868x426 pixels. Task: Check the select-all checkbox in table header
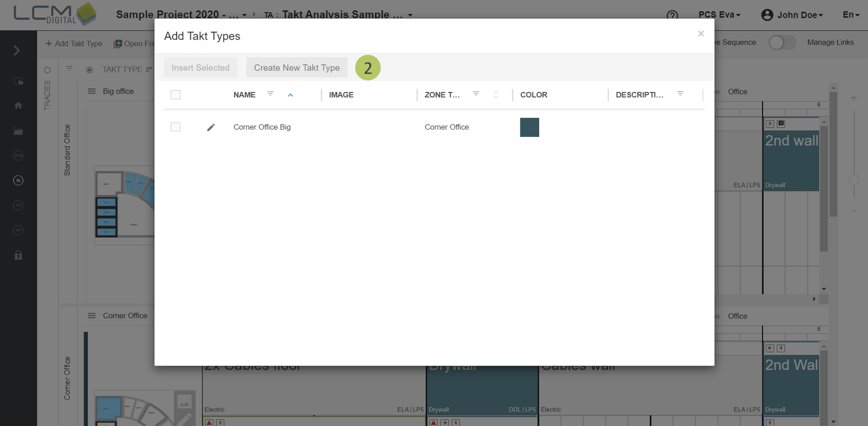[x=175, y=95]
